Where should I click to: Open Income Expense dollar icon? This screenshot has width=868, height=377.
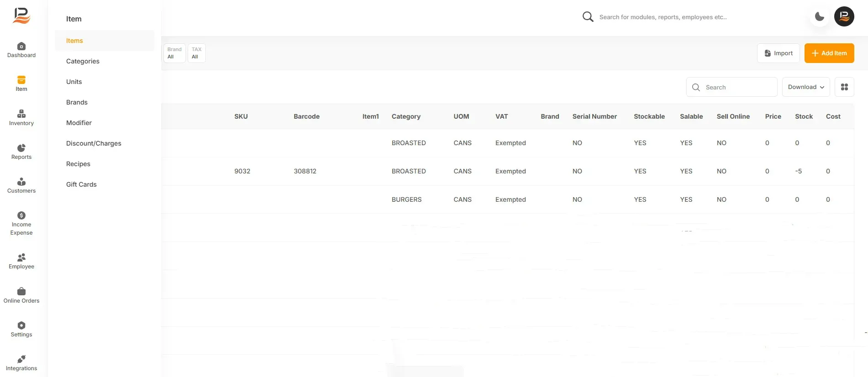pyautogui.click(x=21, y=215)
